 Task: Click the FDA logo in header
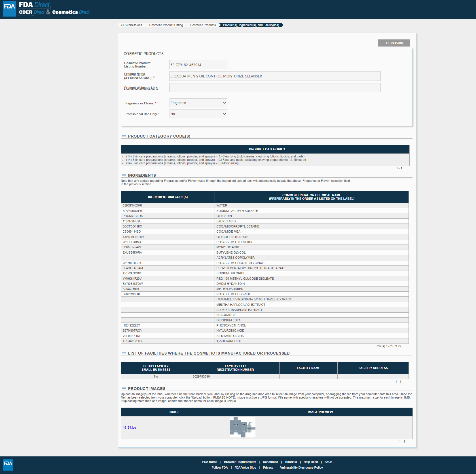tap(9, 9)
